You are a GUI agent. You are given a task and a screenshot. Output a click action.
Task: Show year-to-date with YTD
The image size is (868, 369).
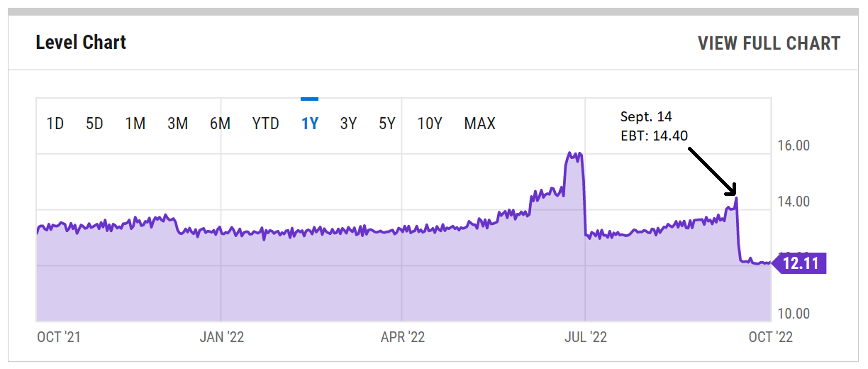pyautogui.click(x=266, y=123)
